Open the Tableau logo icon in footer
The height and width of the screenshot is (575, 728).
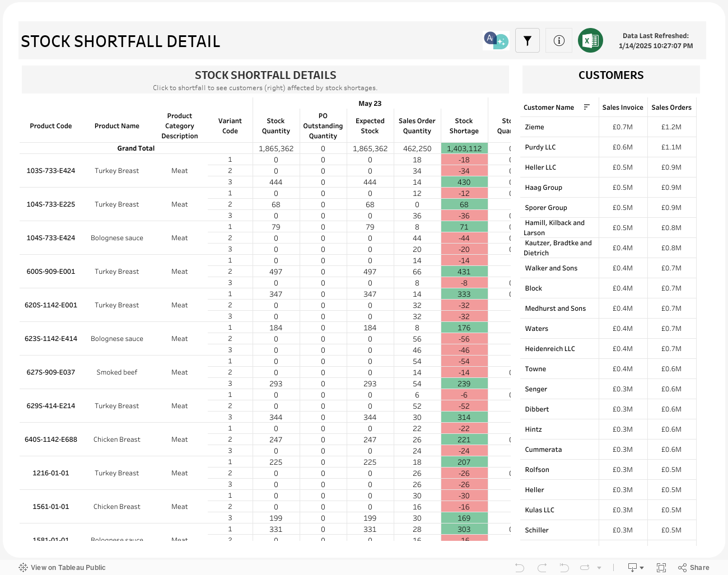[x=23, y=567]
